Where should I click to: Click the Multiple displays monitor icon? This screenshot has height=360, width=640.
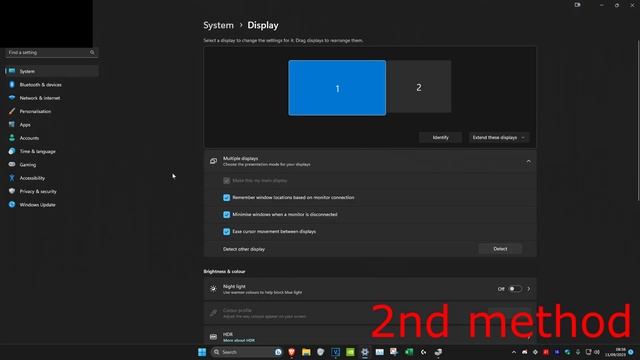[x=213, y=161]
